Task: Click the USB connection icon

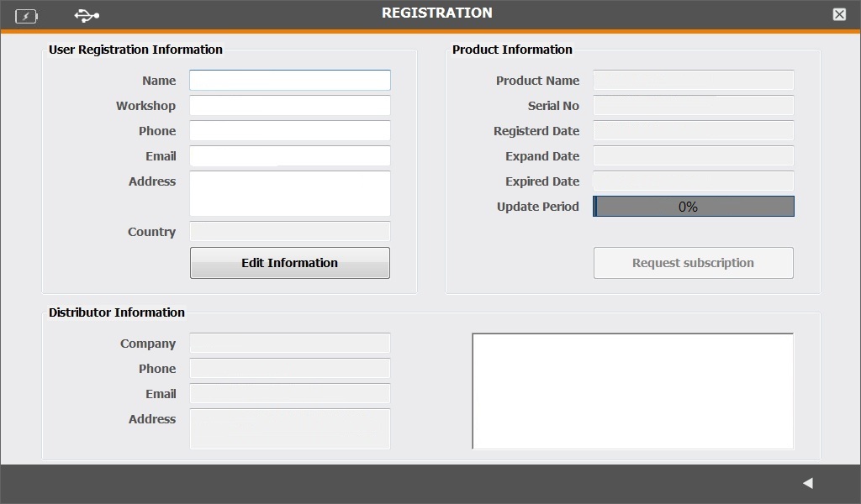Action: (87, 15)
